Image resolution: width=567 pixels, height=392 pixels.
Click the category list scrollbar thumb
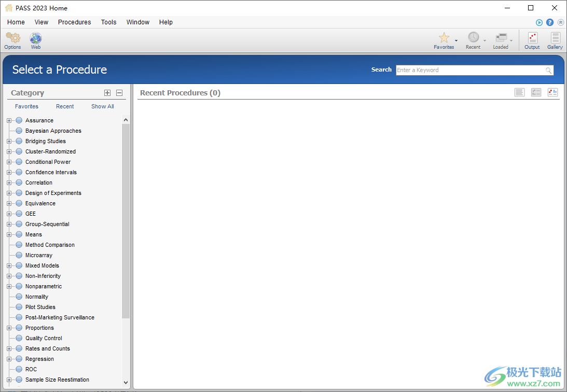pyautogui.click(x=126, y=221)
